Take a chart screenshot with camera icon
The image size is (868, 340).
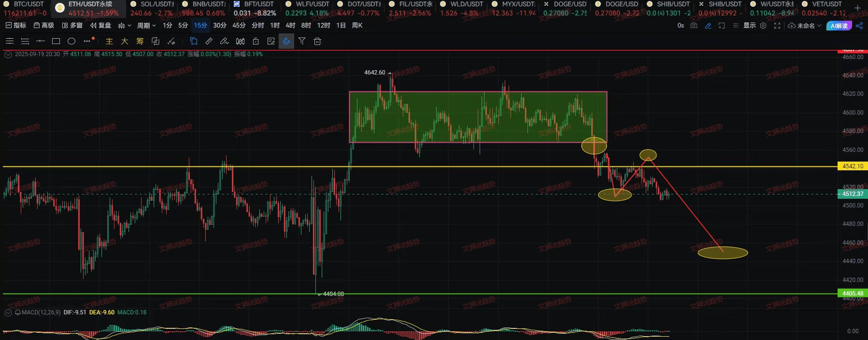694,26
